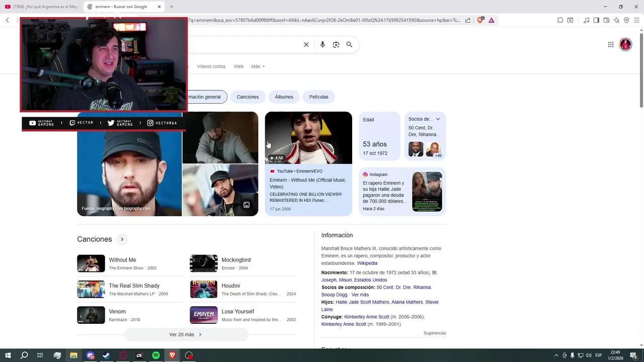This screenshot has height=362, width=644.
Task: Show hidden system tray icons chevron
Action: click(556, 355)
